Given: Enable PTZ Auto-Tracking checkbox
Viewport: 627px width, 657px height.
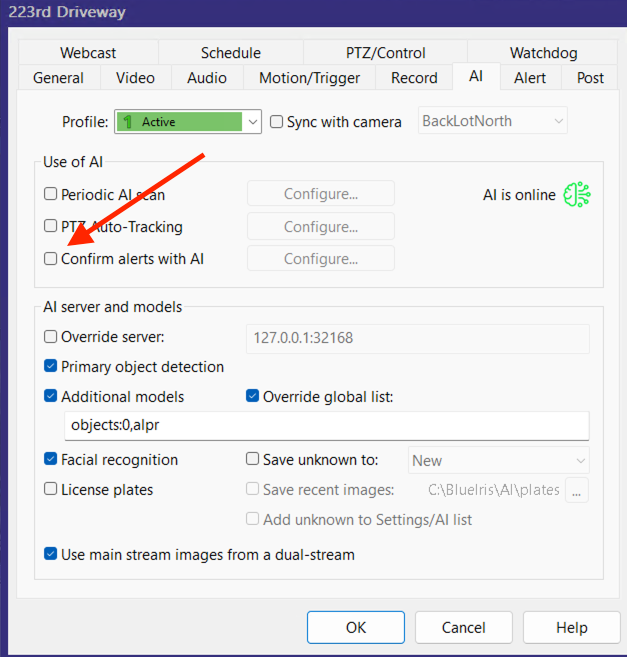Looking at the screenshot, I should point(51,227).
